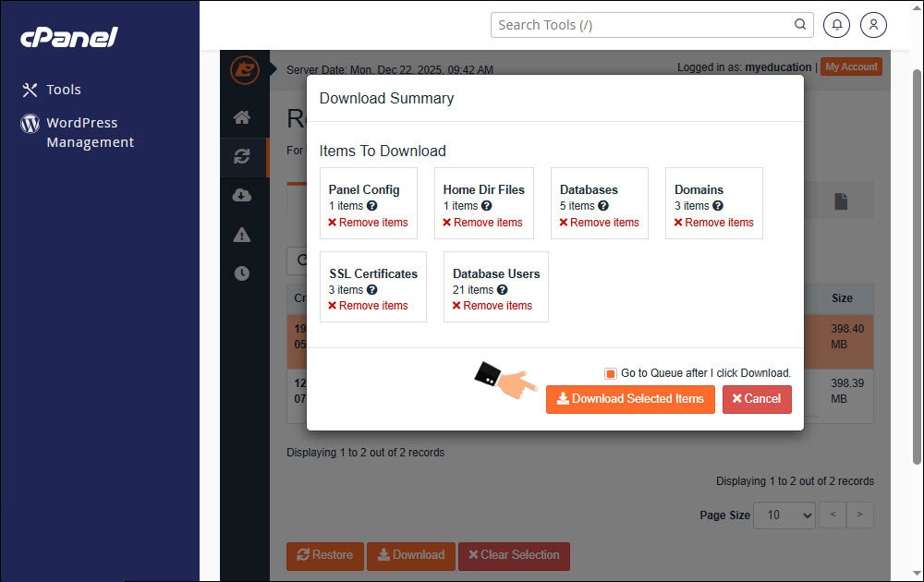Remove items from Panel Config
The height and width of the screenshot is (582, 924).
(368, 223)
